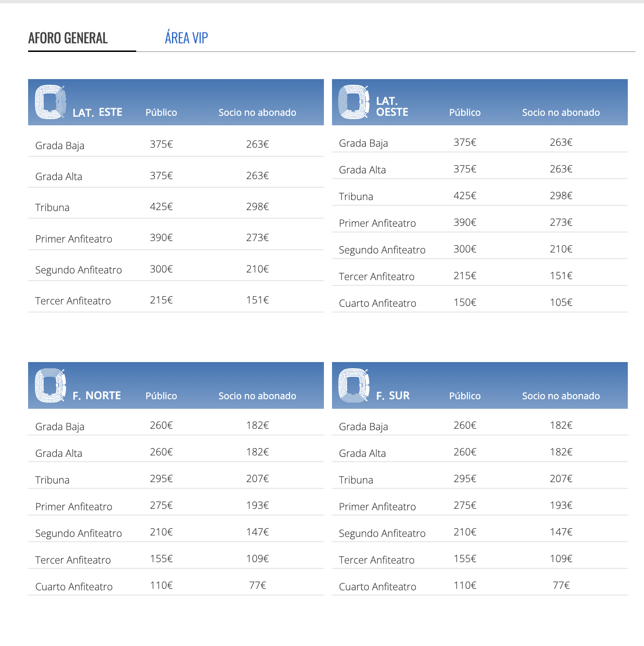Click the F. Sur stadium icon
This screenshot has width=644, height=646.
pyautogui.click(x=353, y=385)
